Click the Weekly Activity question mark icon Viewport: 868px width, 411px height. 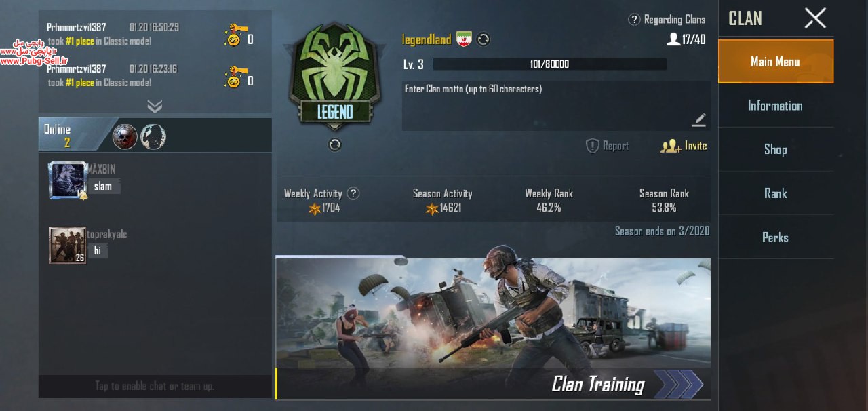[353, 193]
